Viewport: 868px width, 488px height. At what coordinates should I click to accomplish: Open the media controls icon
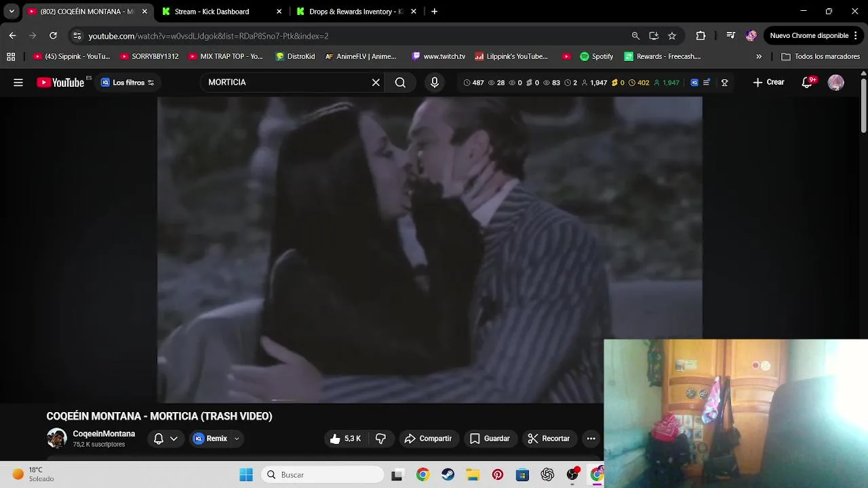[730, 36]
